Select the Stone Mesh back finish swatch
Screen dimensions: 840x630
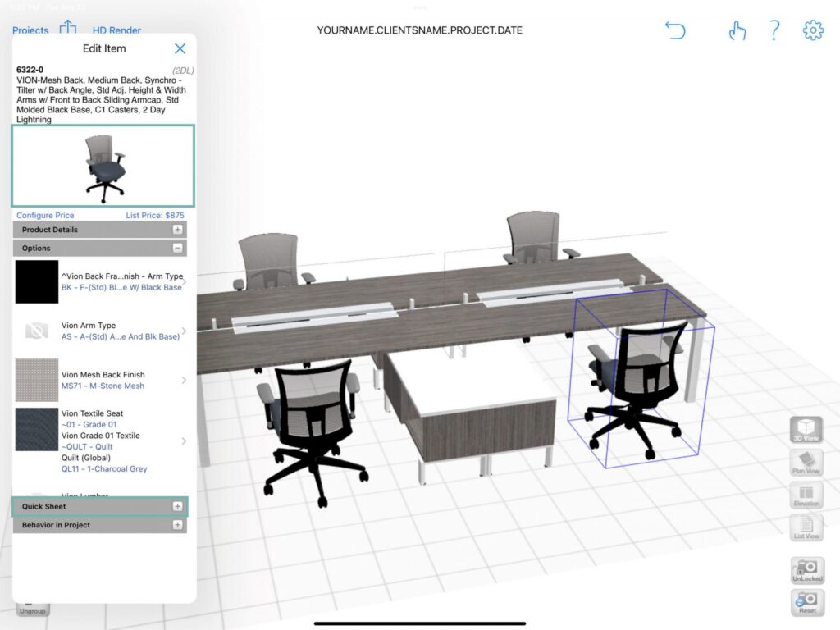(36, 381)
